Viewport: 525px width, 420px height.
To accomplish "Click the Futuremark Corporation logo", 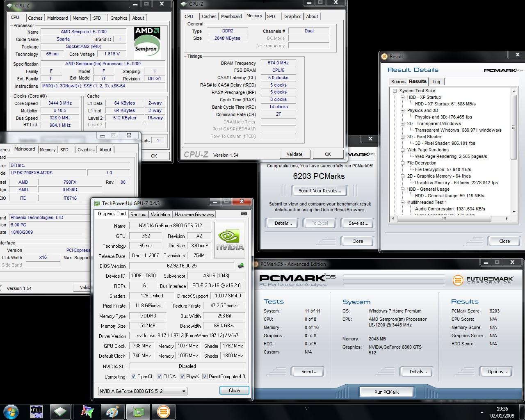I will tap(483, 280).
